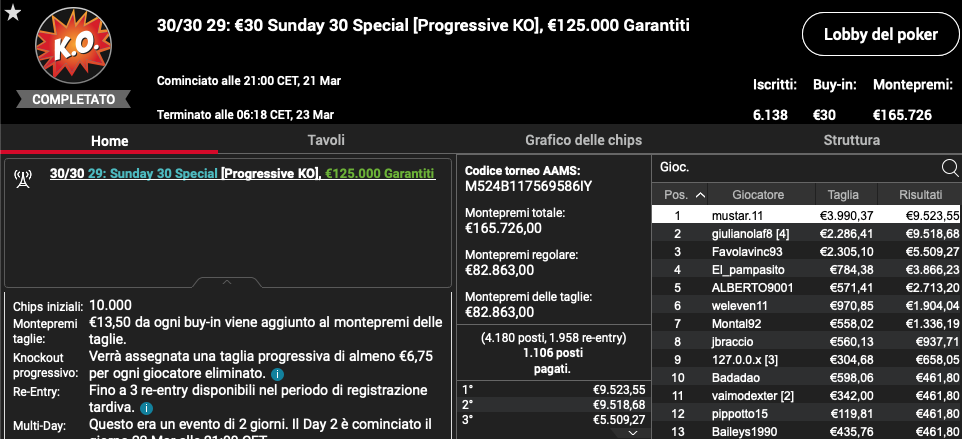962x439 pixels.
Task: Select the Struttura tab
Action: (x=852, y=140)
